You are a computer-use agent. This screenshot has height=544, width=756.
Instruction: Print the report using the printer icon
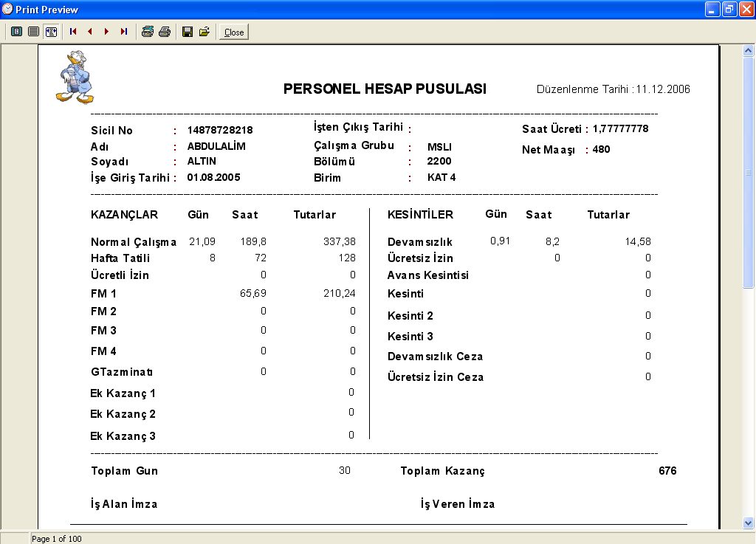point(165,32)
